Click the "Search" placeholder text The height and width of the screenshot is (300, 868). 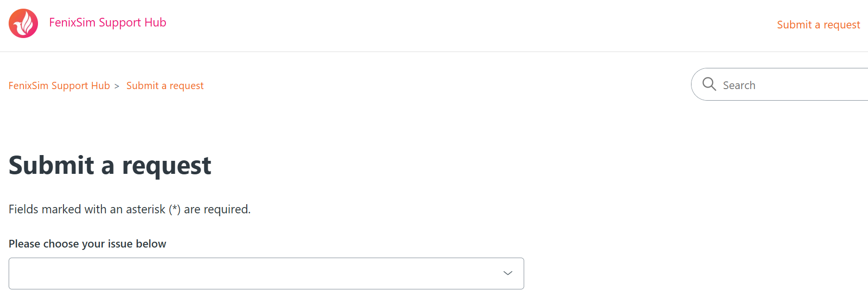(x=739, y=85)
